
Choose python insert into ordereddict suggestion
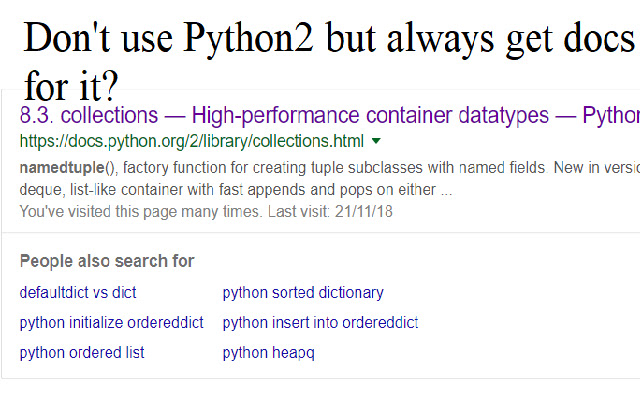(320, 323)
